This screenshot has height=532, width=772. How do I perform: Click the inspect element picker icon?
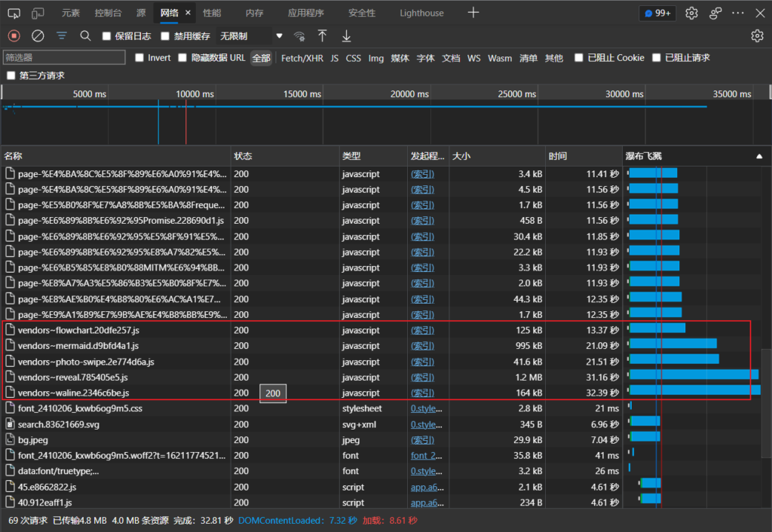coord(14,13)
